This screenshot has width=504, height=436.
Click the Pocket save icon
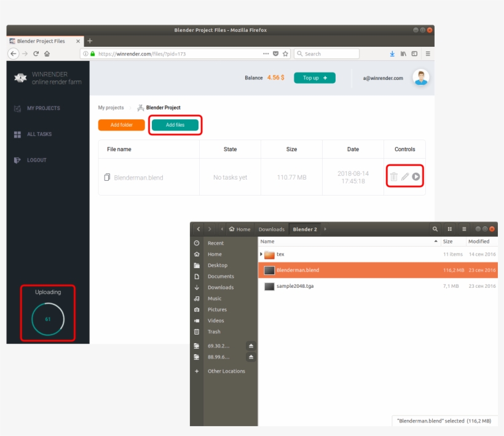[x=276, y=54]
